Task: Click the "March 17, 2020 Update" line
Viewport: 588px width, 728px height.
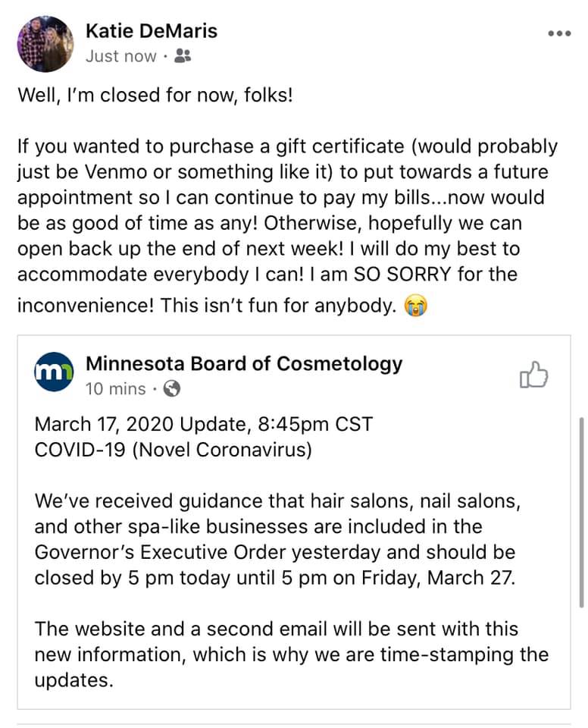Action: coord(203,424)
